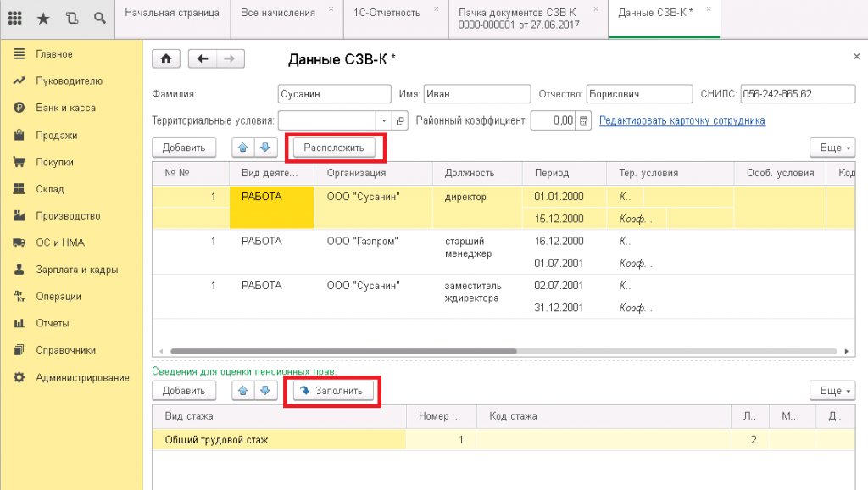Open lower Еще dropdown menu

[x=832, y=391]
